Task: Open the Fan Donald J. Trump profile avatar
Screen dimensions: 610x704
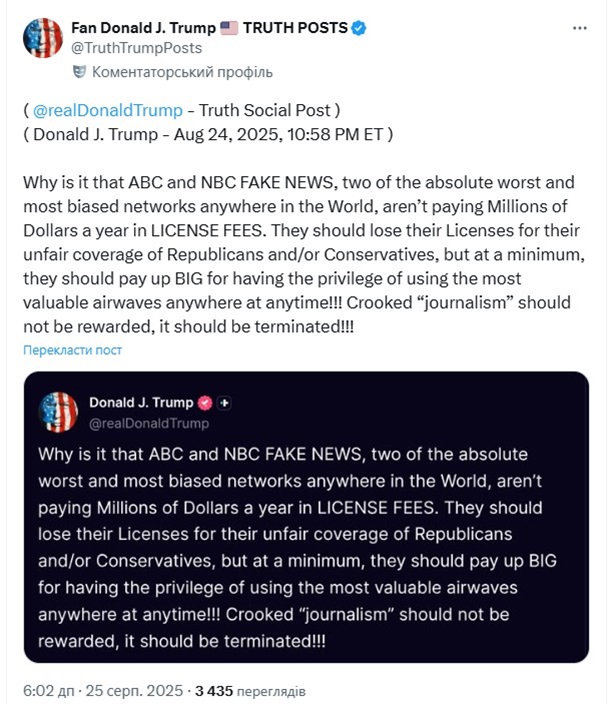Action: 43,38
